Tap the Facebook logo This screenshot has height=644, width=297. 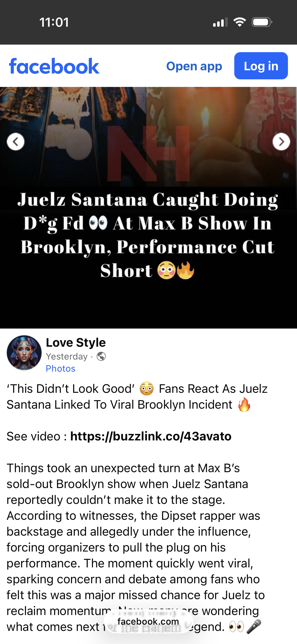pos(54,66)
